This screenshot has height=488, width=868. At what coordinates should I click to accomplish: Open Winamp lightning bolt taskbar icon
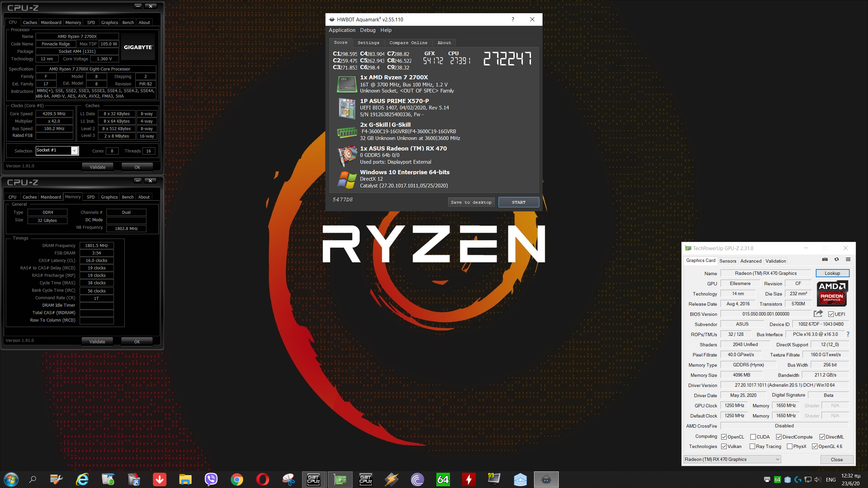[391, 479]
